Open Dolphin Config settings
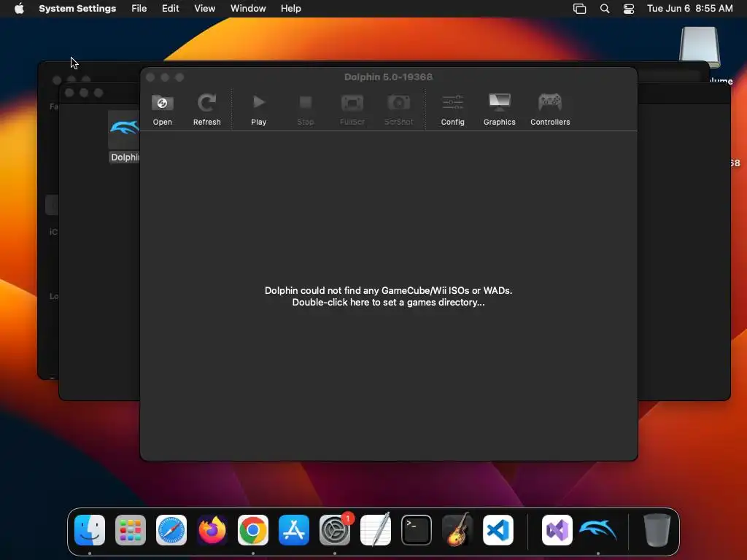Image resolution: width=747 pixels, height=560 pixels. tap(452, 110)
